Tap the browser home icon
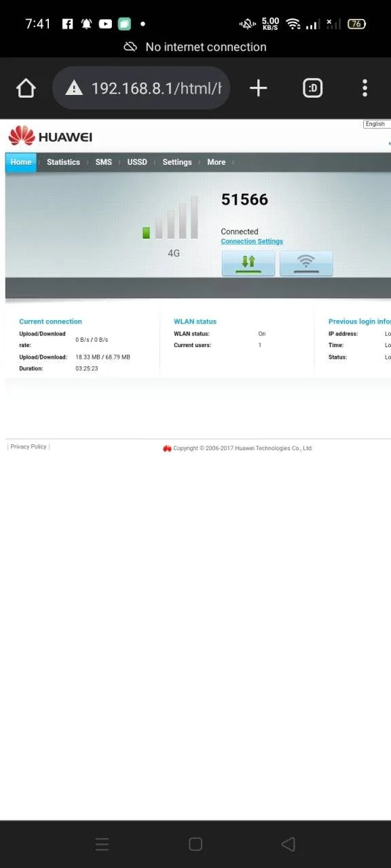Image resolution: width=391 pixels, height=868 pixels. (x=26, y=88)
